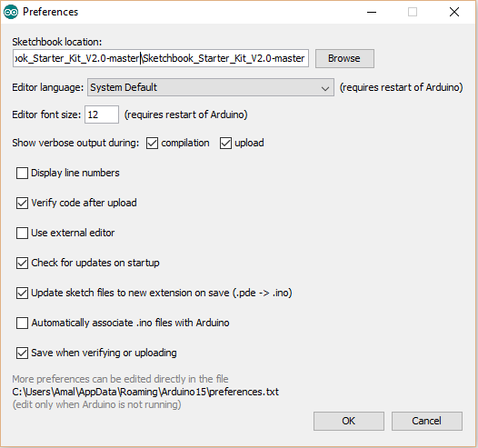Disable Check for updates on startup

click(22, 263)
